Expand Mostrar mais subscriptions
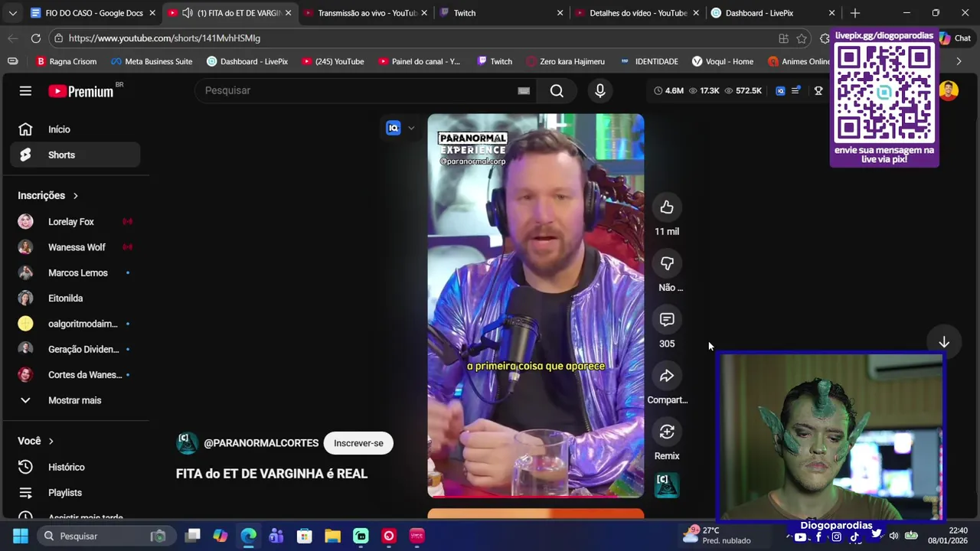 (75, 400)
